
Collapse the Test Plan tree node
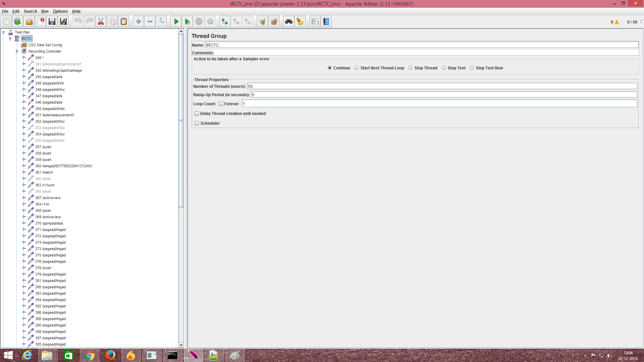coord(4,32)
